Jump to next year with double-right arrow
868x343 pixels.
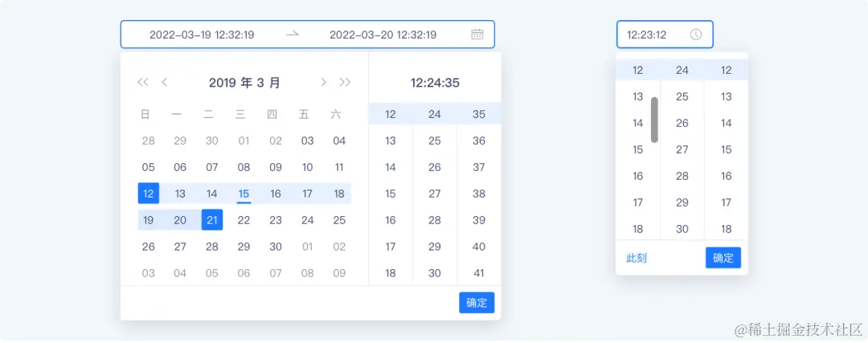tap(345, 83)
